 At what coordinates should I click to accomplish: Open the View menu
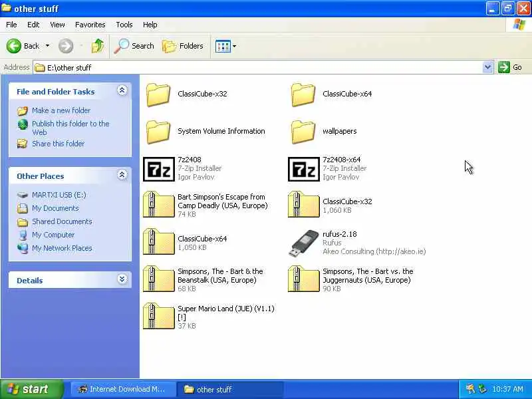[x=57, y=25]
